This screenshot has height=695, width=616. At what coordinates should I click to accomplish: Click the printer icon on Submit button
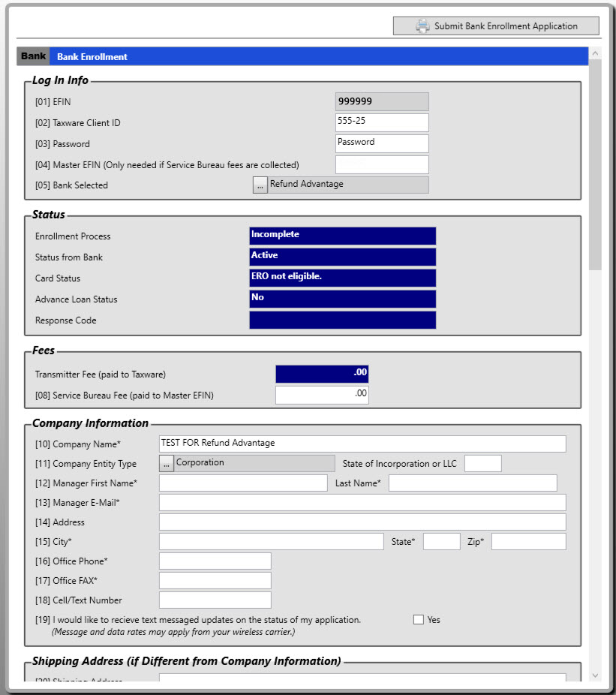(x=422, y=26)
